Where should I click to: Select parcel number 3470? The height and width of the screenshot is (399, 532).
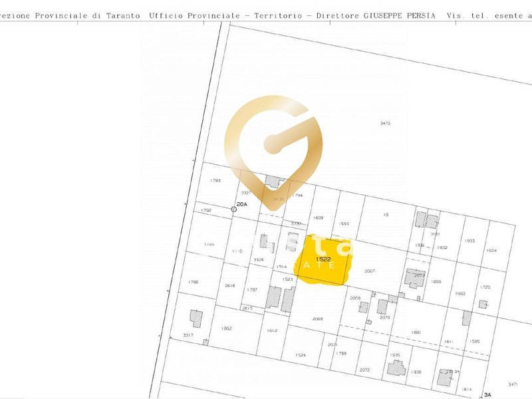[x=385, y=123]
